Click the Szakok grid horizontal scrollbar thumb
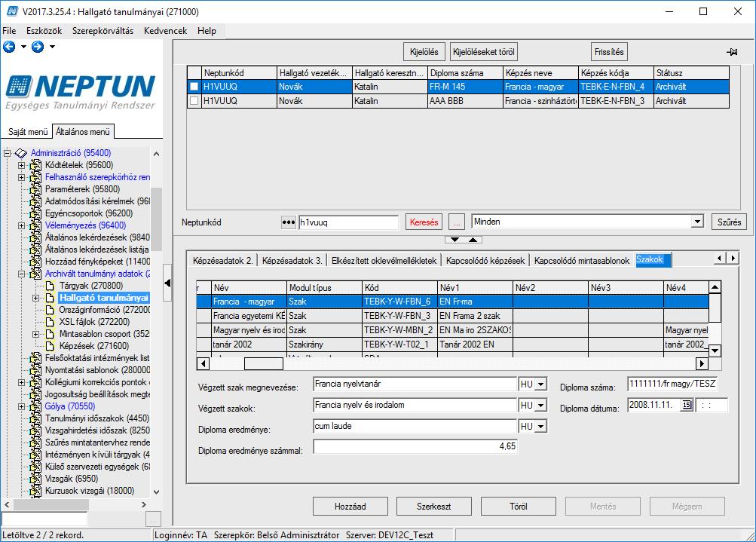The image size is (756, 542). click(x=264, y=363)
